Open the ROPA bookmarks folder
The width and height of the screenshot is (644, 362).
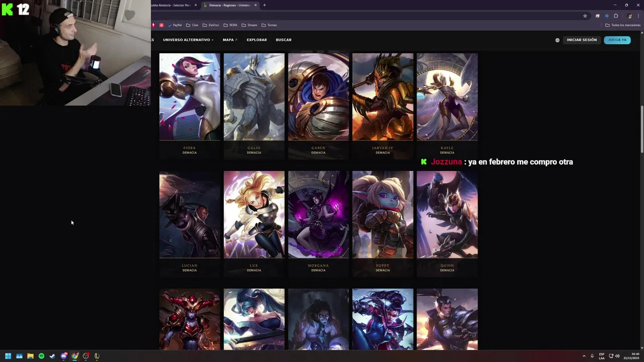click(x=230, y=25)
